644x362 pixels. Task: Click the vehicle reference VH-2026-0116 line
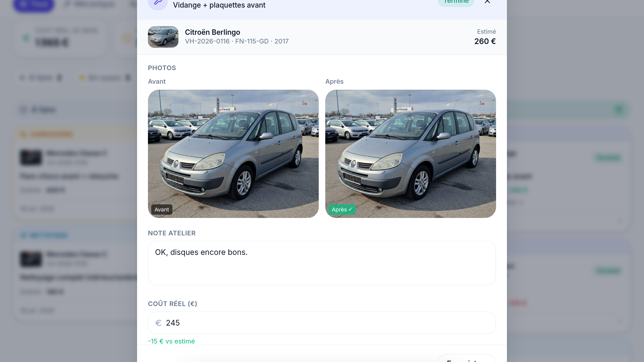click(x=237, y=41)
